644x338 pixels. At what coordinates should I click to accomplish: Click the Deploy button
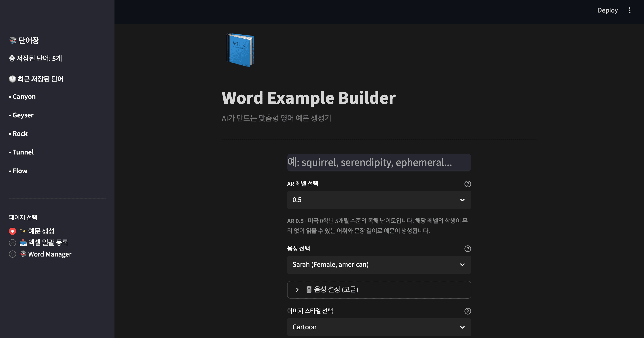pos(607,10)
